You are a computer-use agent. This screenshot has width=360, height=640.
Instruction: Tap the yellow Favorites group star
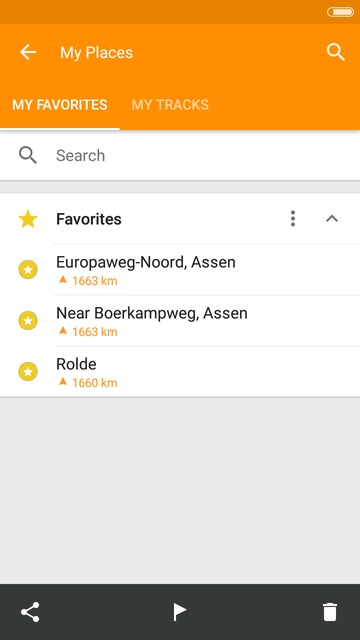pos(28,219)
